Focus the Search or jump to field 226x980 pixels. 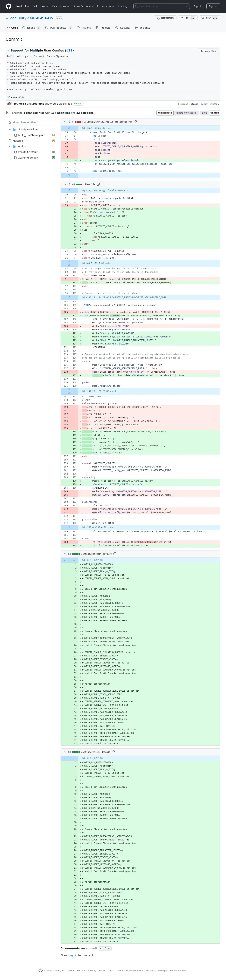162,6
